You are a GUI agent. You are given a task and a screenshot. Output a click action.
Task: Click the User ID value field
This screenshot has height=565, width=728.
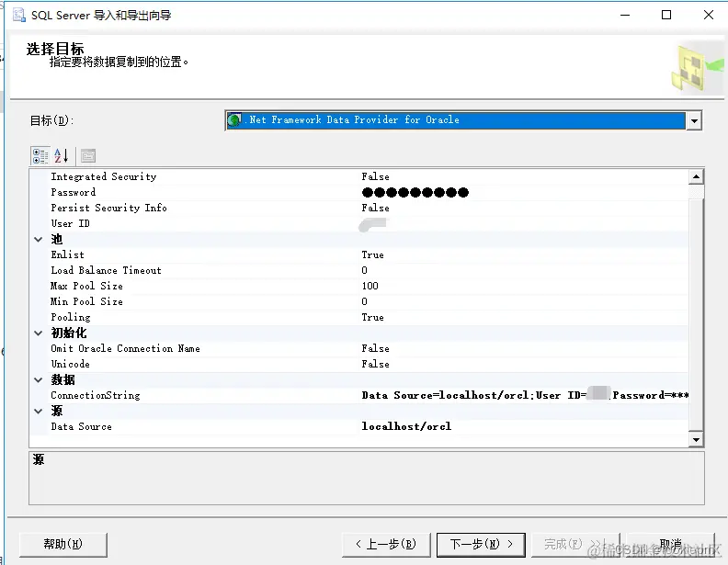(x=523, y=223)
